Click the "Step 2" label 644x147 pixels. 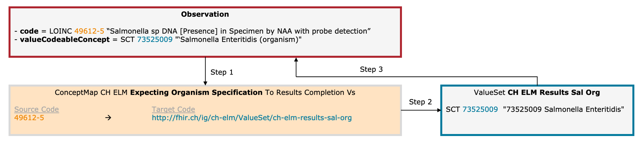click(x=420, y=102)
